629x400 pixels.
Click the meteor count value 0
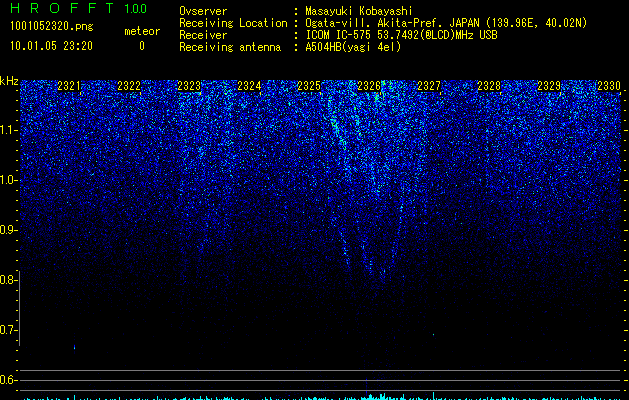pyautogui.click(x=142, y=46)
